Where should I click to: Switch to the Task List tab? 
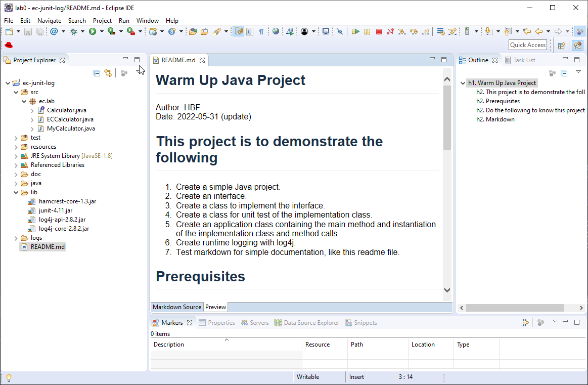520,60
